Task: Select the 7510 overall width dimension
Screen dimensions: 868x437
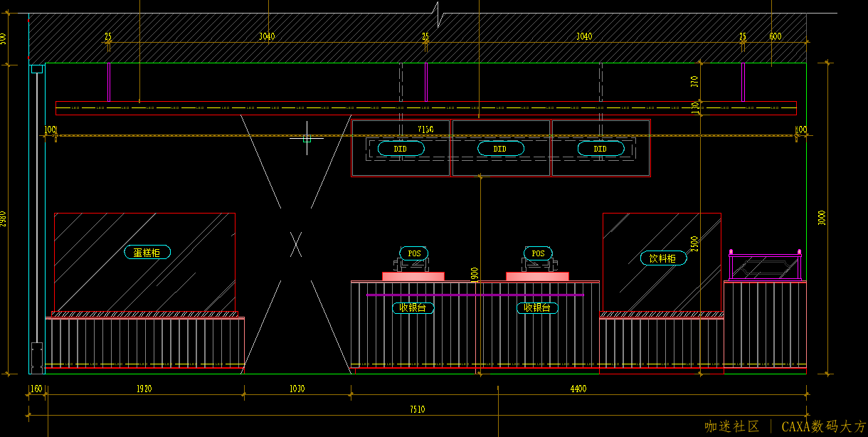Action: pos(417,409)
